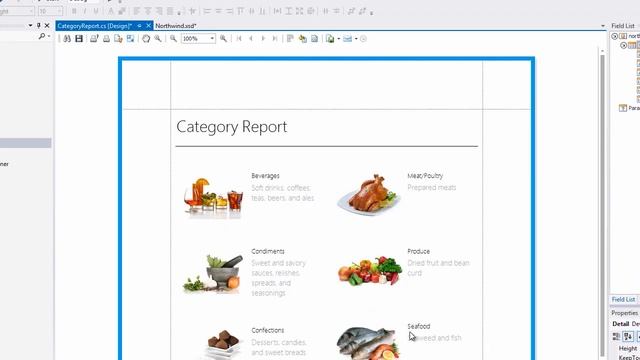Click Alphabetical sort icon in Properties panel

tap(628, 336)
